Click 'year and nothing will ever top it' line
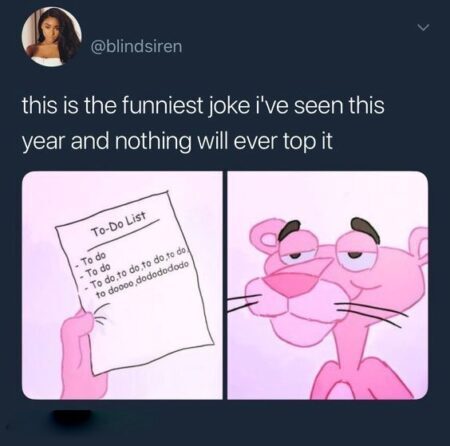Viewport: 450px width, 446px height. pyautogui.click(x=177, y=142)
